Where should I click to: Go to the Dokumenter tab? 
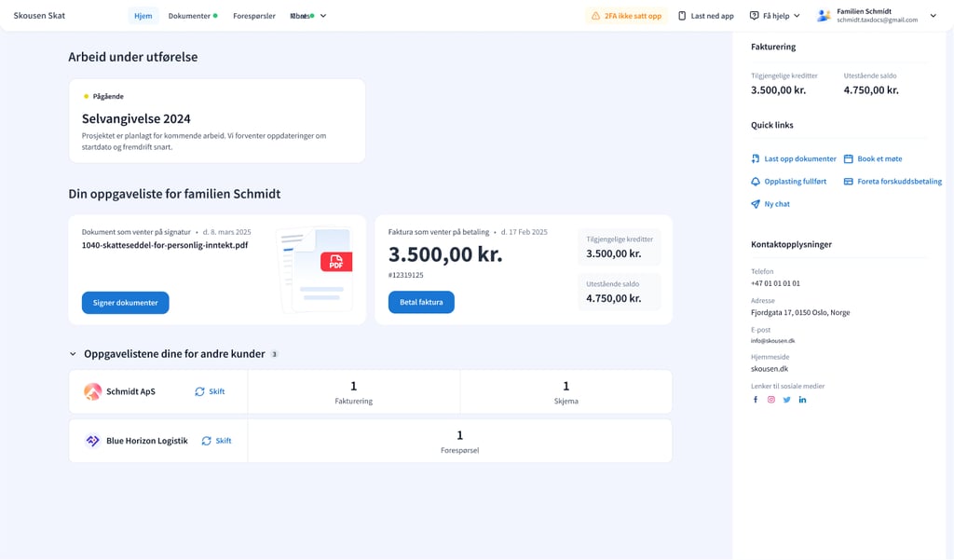coord(189,16)
